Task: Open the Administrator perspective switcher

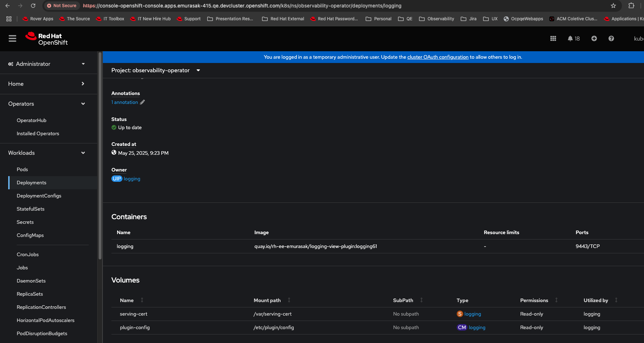Action: tap(47, 64)
